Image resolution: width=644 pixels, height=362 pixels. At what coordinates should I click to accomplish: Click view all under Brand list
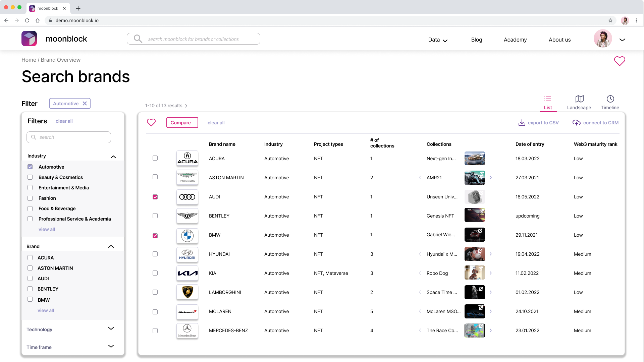coord(46,310)
